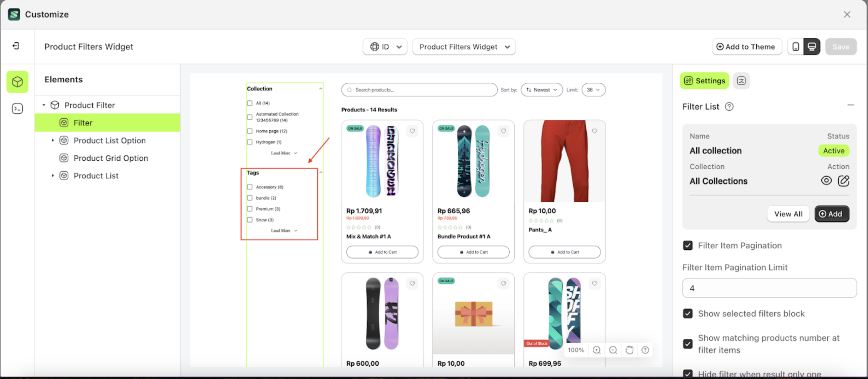Click the Filter List help icon
868x379 pixels.
729,106
